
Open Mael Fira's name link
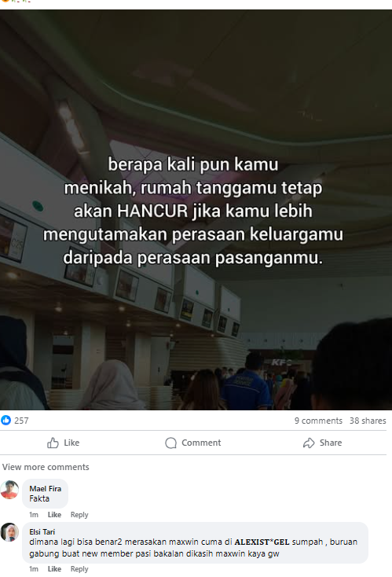pos(46,489)
